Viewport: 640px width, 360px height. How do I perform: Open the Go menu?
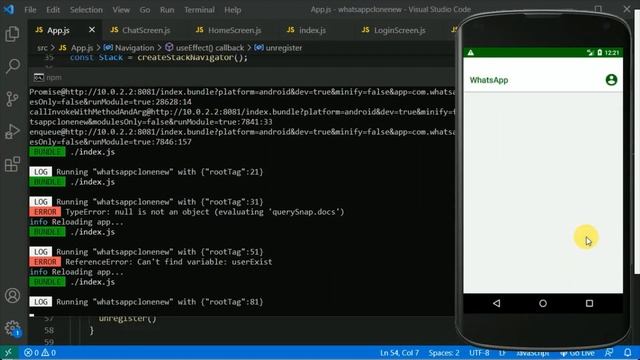click(145, 9)
